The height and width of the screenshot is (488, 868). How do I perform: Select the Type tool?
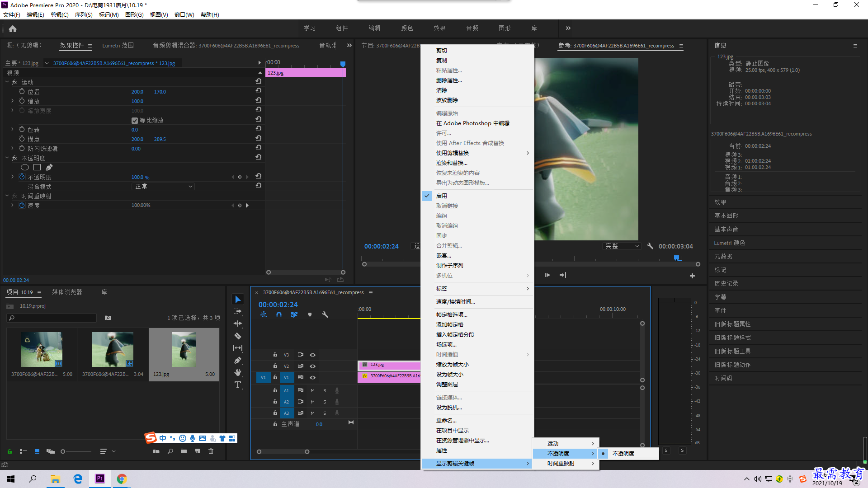point(238,385)
